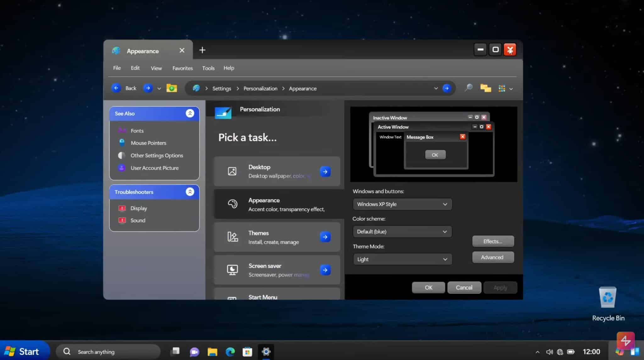
Task: Click Apply to save appearance settings
Action: [500, 287]
